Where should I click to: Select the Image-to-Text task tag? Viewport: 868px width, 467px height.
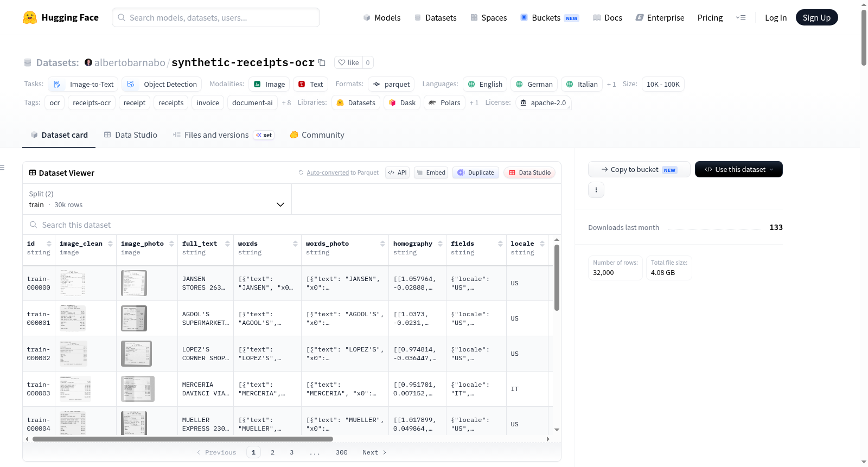pos(83,84)
